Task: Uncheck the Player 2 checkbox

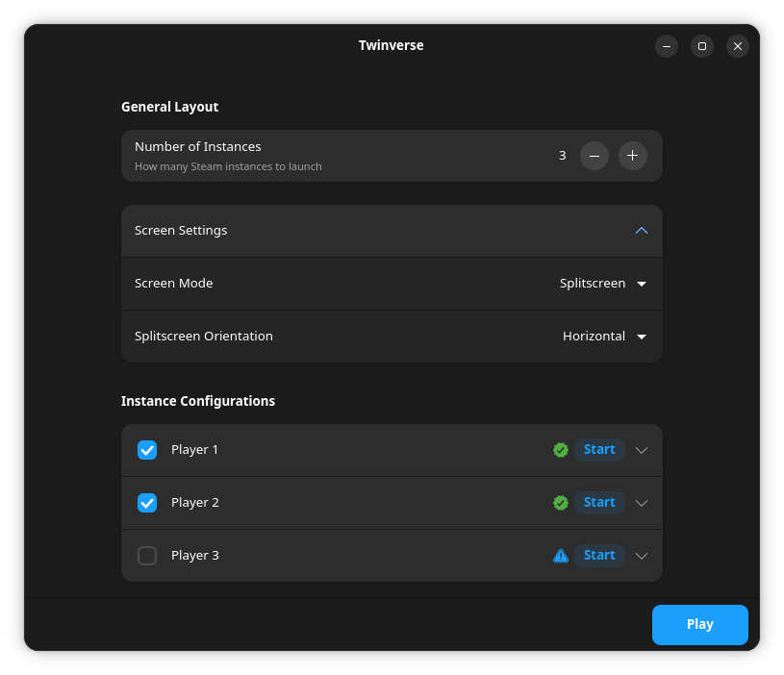Action: 147,503
